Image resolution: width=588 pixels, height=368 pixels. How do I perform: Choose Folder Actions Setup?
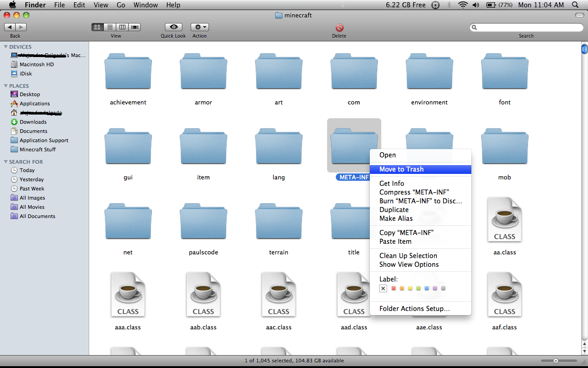tap(420, 309)
